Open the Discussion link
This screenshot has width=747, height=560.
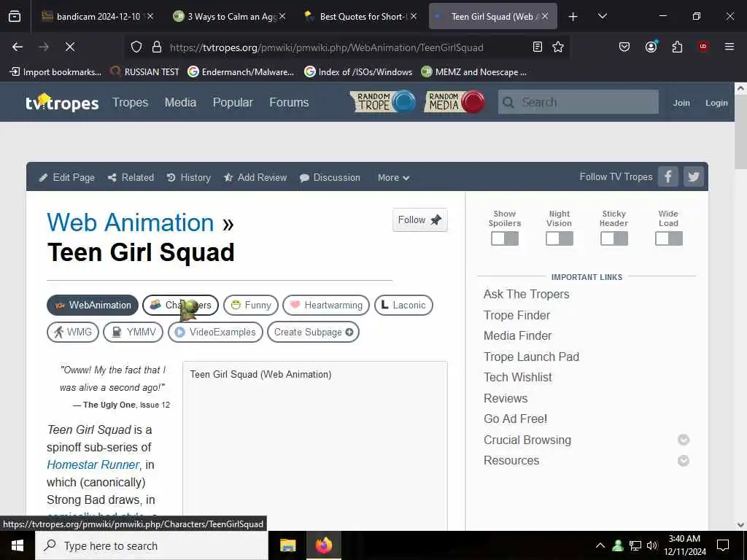coord(330,178)
